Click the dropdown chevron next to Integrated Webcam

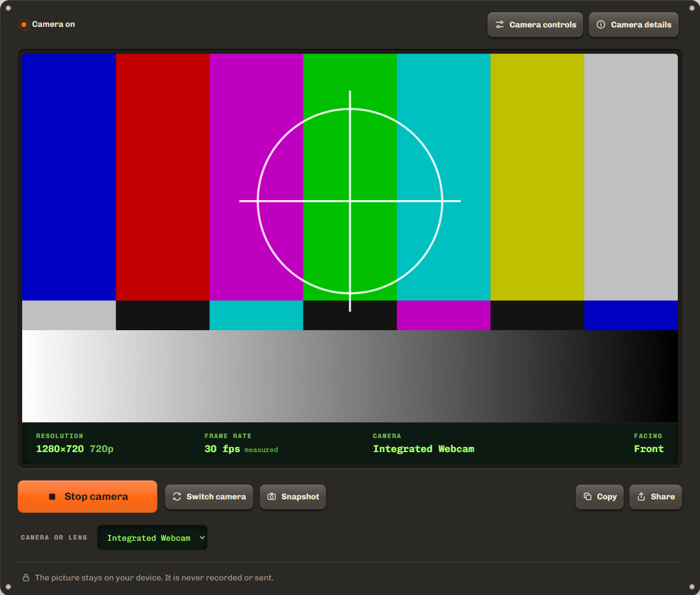point(202,538)
